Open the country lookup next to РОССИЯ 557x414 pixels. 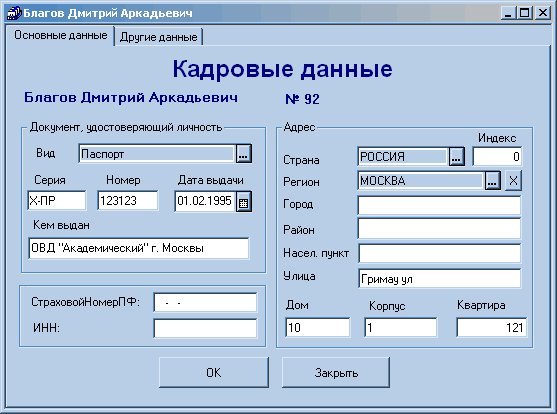click(456, 156)
